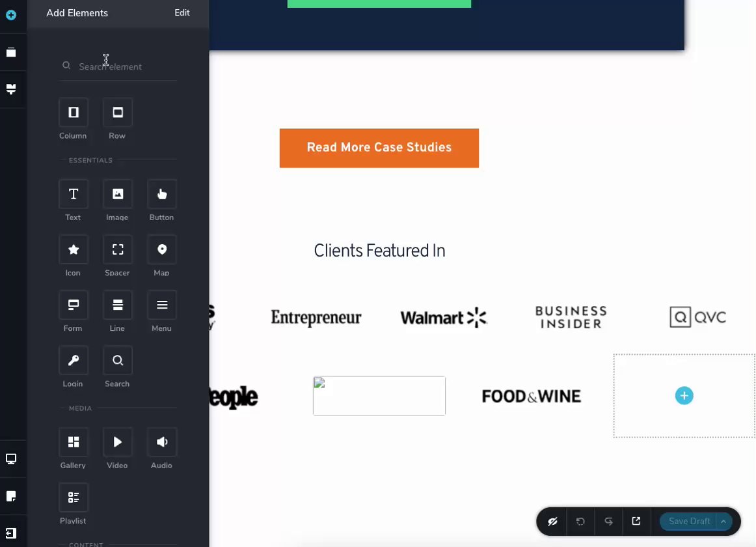
Task: Click the blue plus Add Elements sidebar icon
Action: [11, 15]
